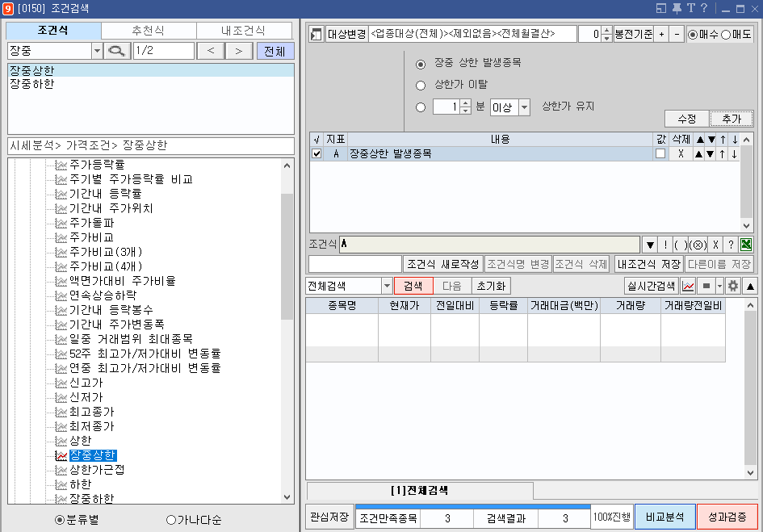Uncheck the 장중상한 발생종목 condition checkbox
The width and height of the screenshot is (763, 532).
[317, 153]
